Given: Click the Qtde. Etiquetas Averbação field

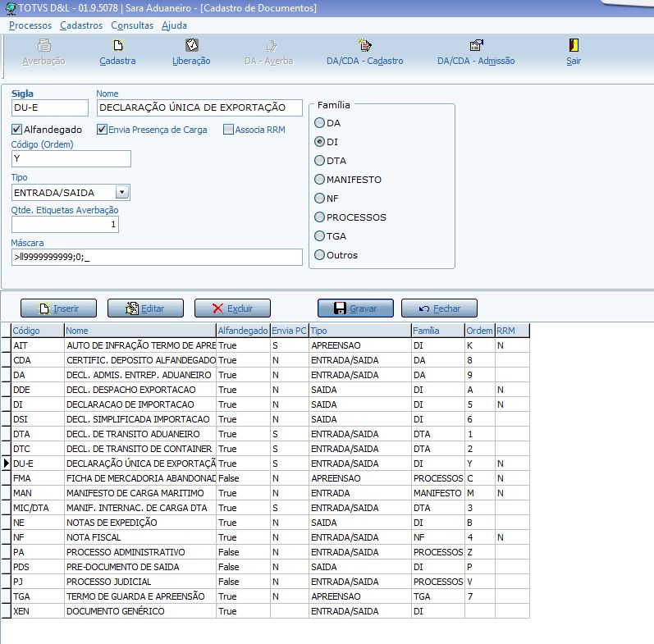Looking at the screenshot, I should tap(65, 224).
